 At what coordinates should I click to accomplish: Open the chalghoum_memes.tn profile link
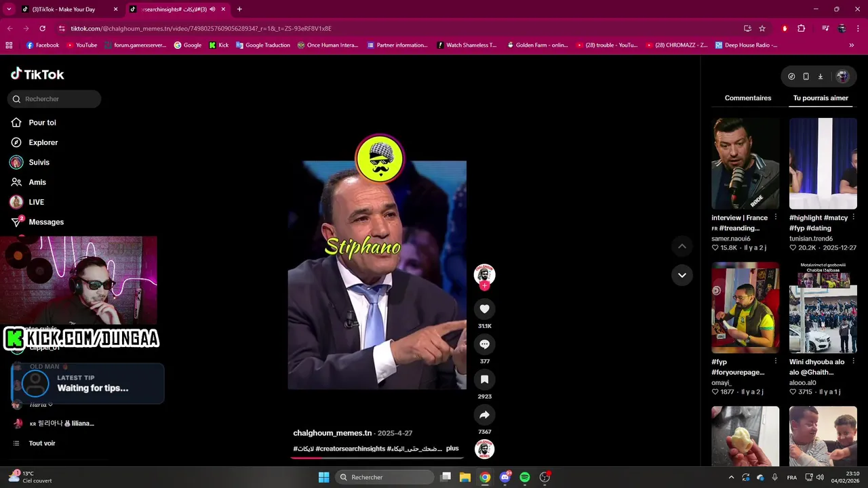pyautogui.click(x=332, y=433)
